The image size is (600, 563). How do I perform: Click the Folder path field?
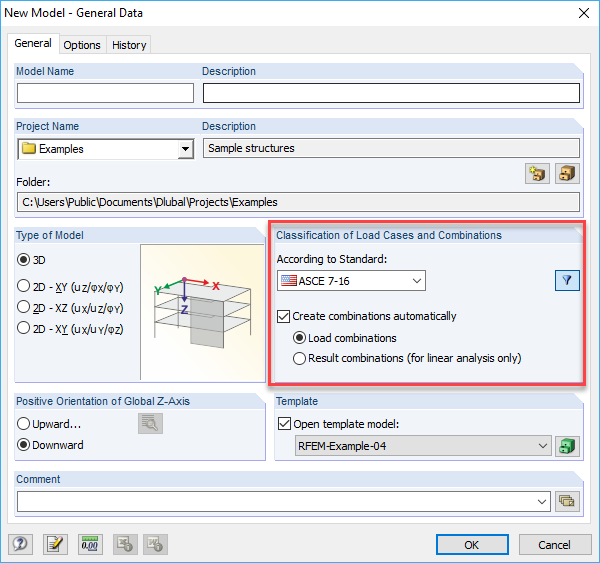pyautogui.click(x=298, y=202)
